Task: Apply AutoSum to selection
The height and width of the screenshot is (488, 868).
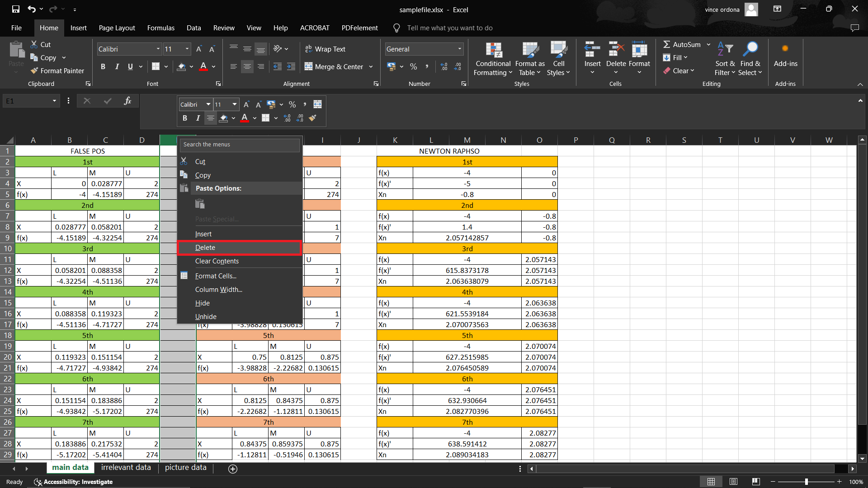Action: click(683, 44)
